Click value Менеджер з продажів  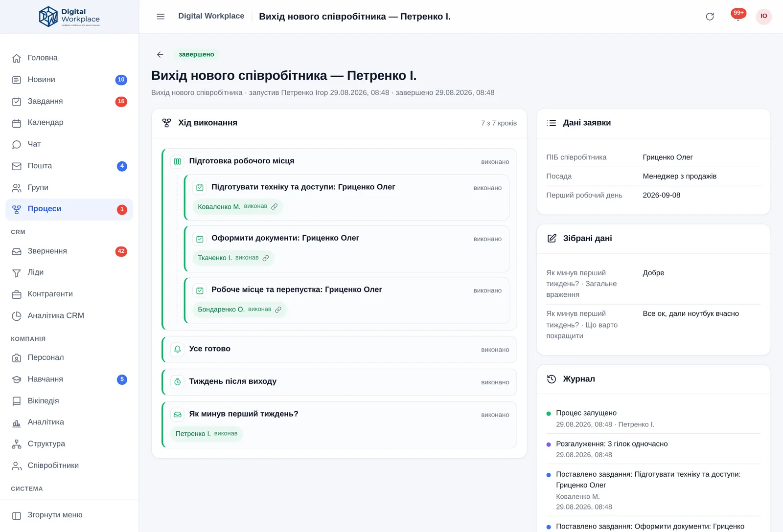pyautogui.click(x=679, y=176)
